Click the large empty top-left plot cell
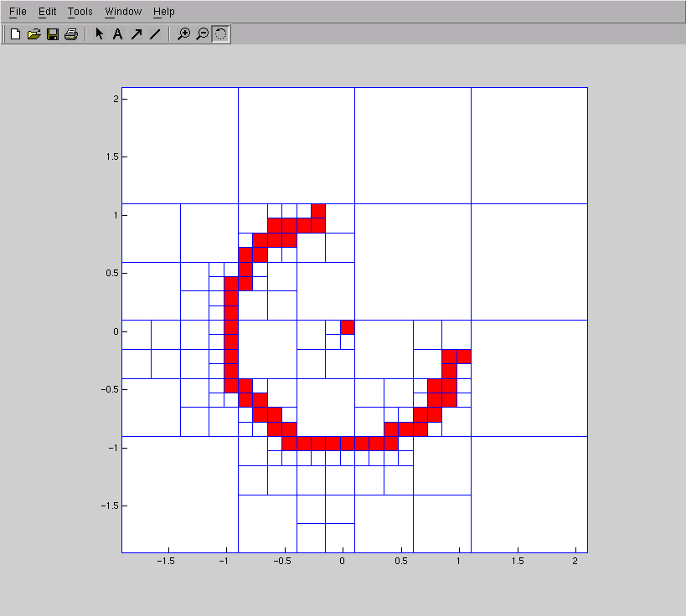The width and height of the screenshot is (686, 616). pos(179,145)
